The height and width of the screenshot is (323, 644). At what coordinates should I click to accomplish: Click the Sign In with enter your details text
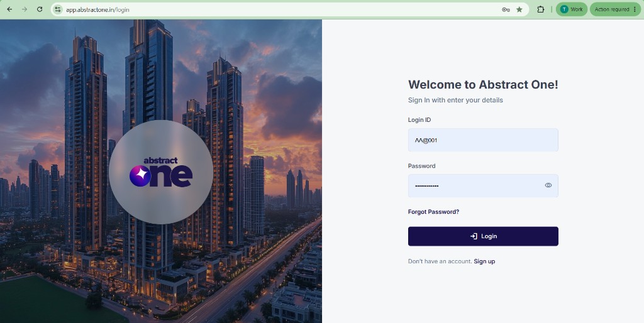tap(455, 100)
